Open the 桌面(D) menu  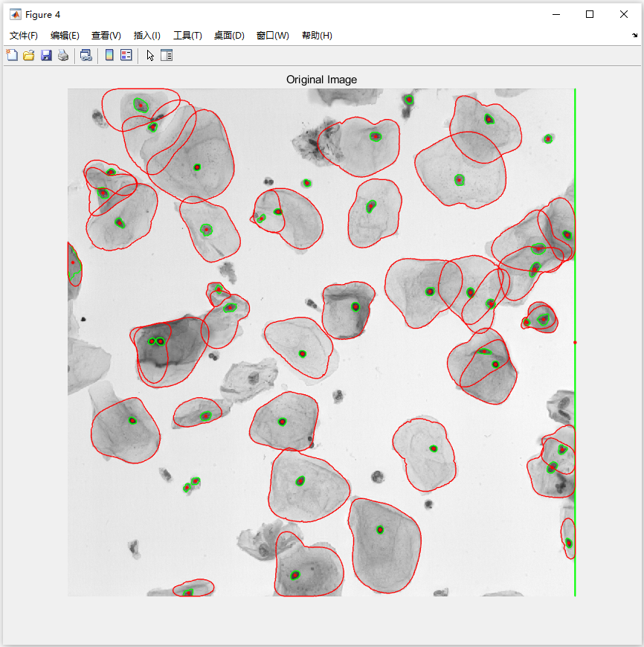click(x=229, y=36)
